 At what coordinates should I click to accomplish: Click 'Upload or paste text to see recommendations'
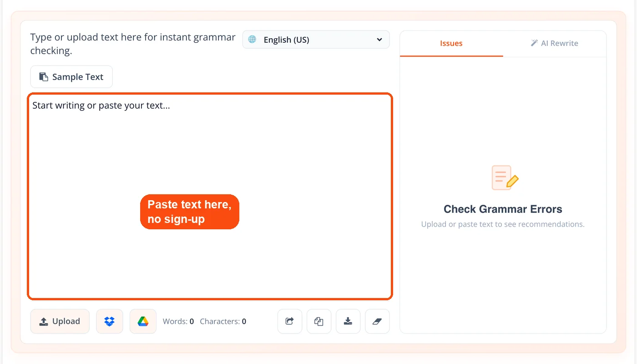click(x=503, y=224)
